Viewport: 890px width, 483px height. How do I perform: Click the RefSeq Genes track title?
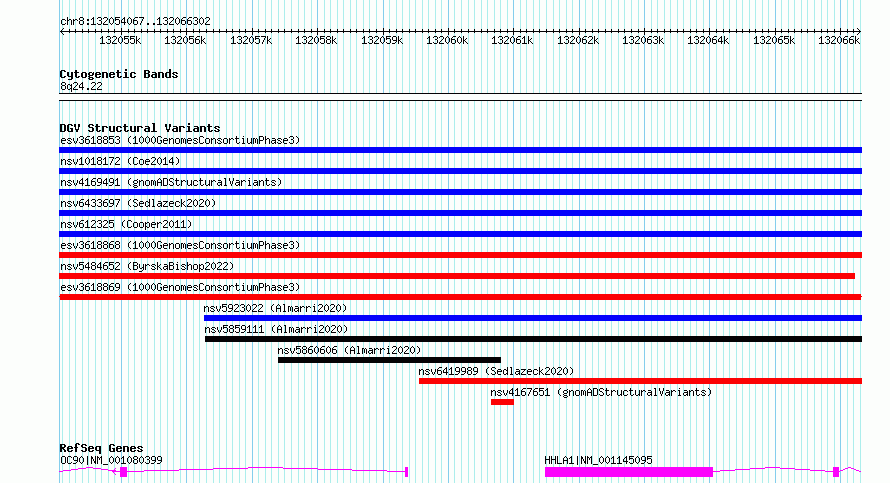pos(101,448)
